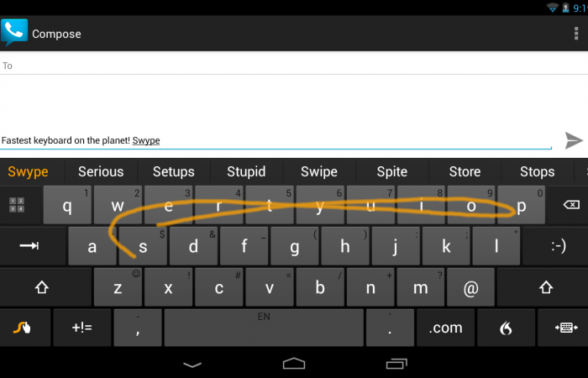Tap the messaging app phone icon

[x=14, y=32]
